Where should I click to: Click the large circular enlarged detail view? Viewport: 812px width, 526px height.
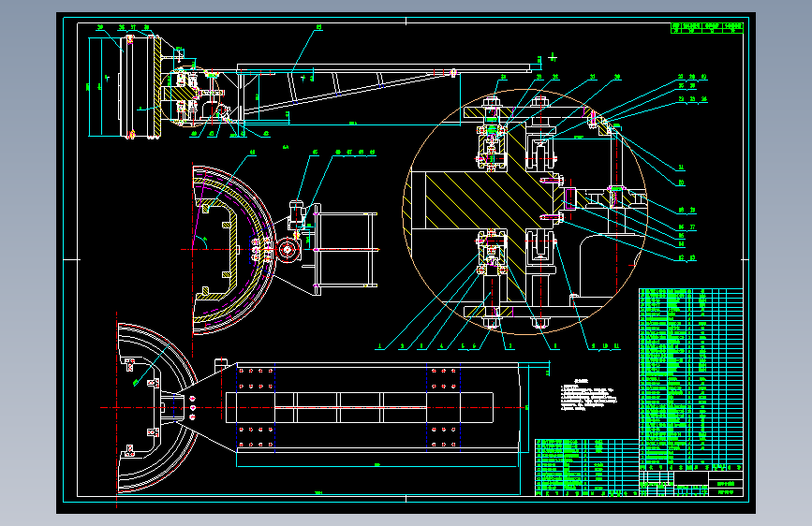point(524,212)
